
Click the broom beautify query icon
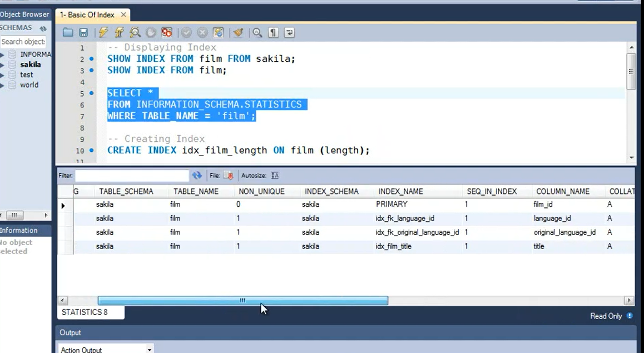tap(238, 33)
